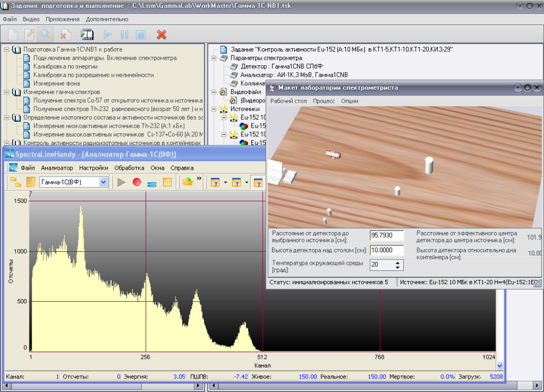Expand the toolbar overflow chevron
The height and width of the screenshot is (392, 544).
(x=199, y=179)
